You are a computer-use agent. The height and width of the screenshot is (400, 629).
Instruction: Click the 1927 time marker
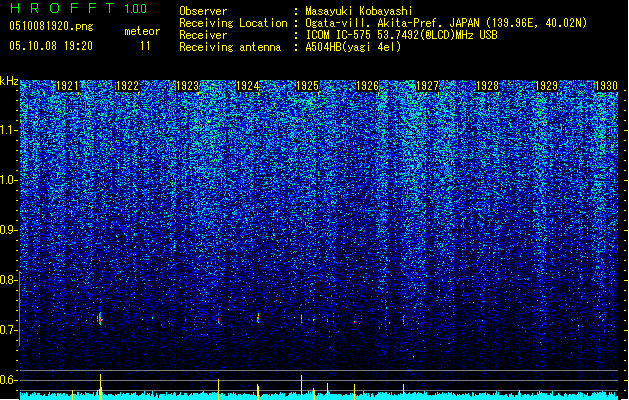point(428,86)
